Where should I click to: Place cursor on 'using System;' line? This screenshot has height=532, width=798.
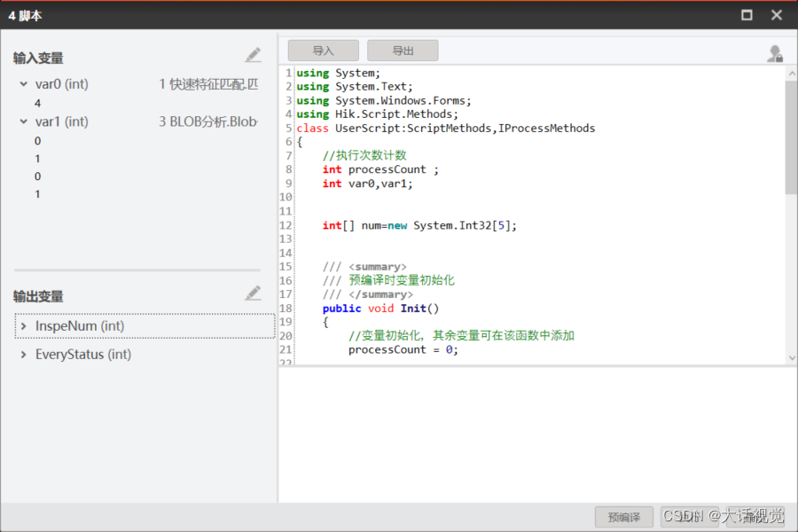click(339, 73)
